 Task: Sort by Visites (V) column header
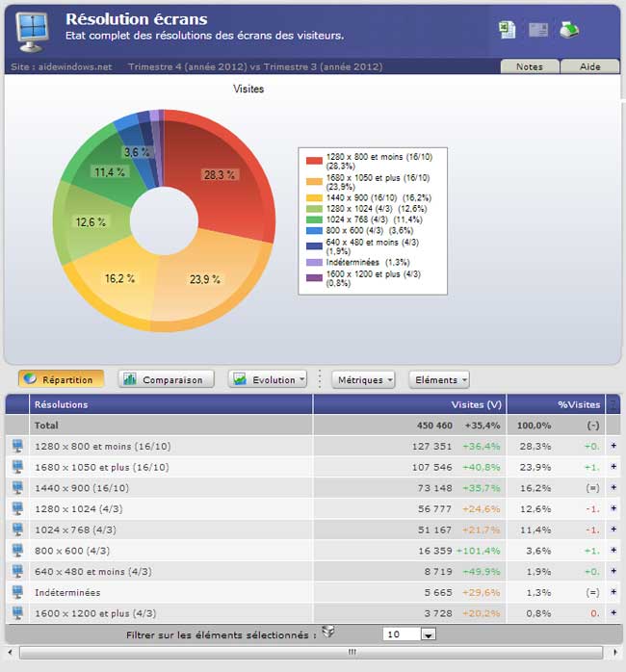tap(476, 404)
